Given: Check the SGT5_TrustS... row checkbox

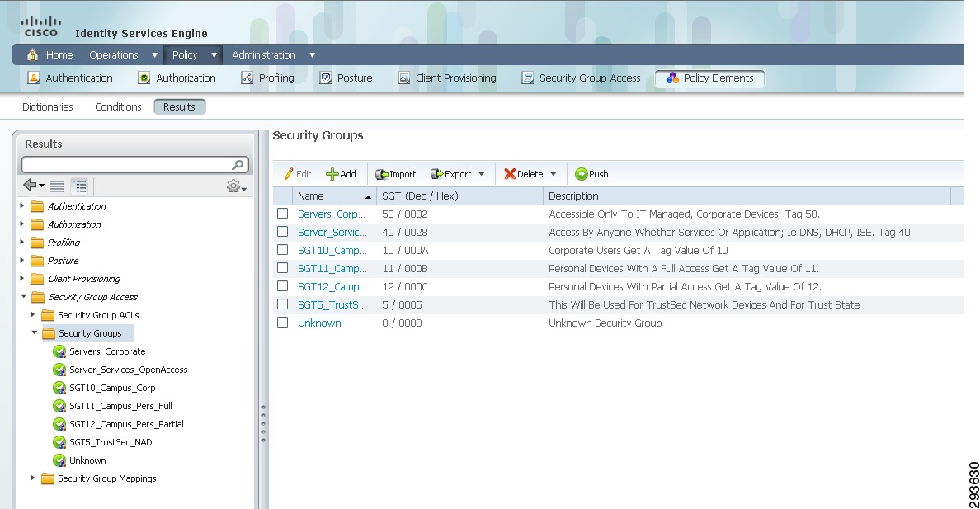Looking at the screenshot, I should click(282, 304).
